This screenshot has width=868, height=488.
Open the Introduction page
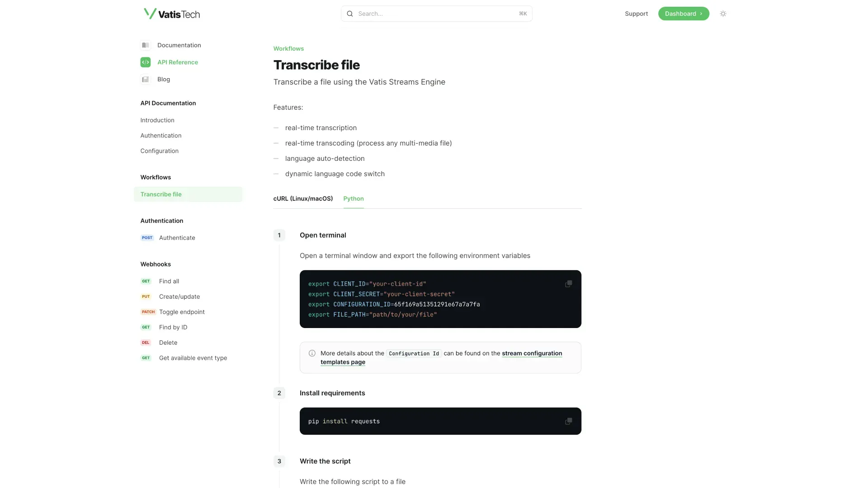(157, 120)
